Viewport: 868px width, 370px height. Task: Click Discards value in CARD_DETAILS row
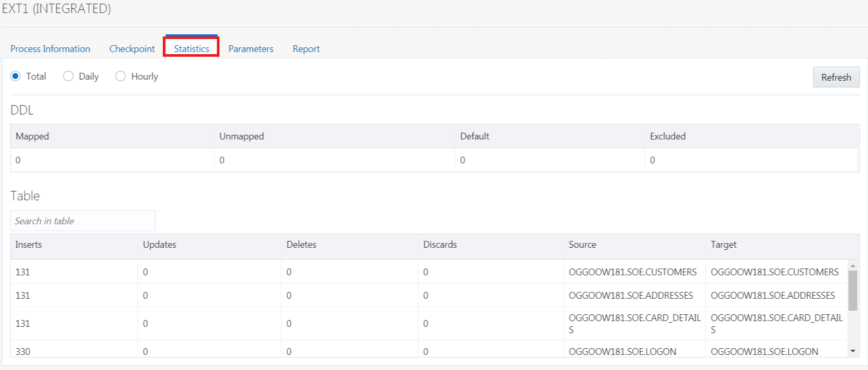[x=426, y=324]
